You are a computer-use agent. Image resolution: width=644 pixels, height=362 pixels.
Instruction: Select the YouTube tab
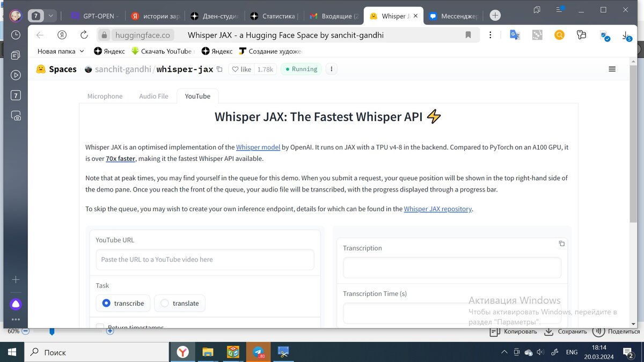pos(197,96)
